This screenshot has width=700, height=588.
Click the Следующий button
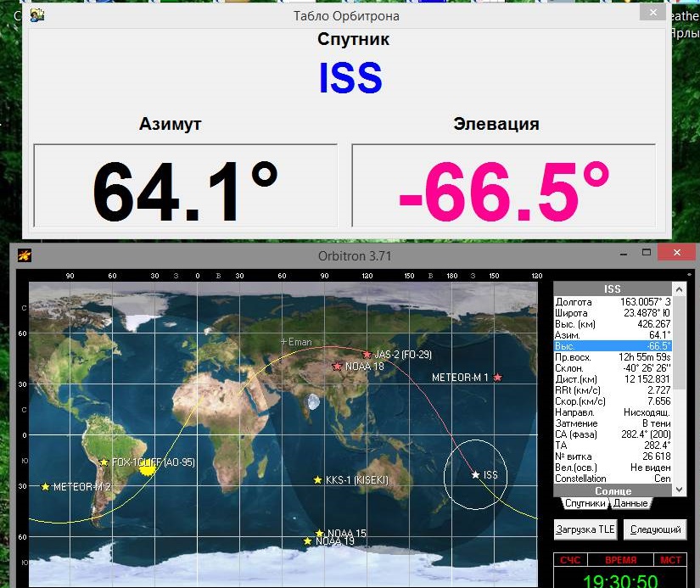pyautogui.click(x=655, y=529)
